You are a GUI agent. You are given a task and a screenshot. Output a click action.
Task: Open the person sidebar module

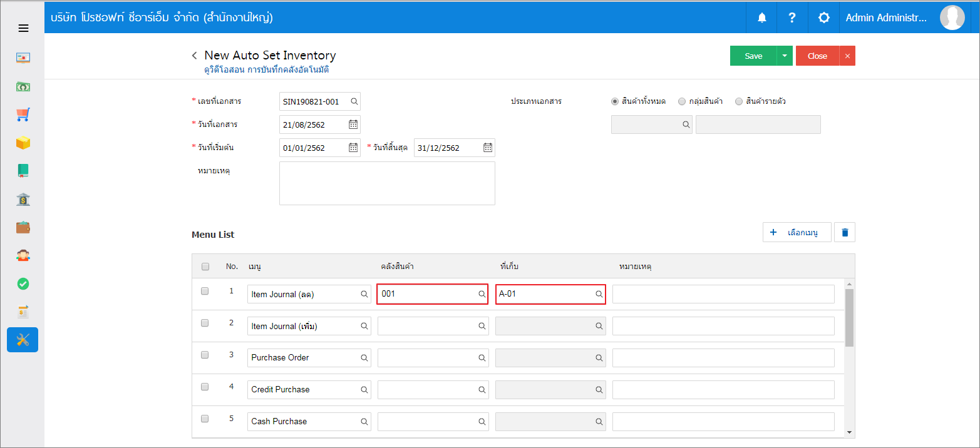[x=23, y=255]
